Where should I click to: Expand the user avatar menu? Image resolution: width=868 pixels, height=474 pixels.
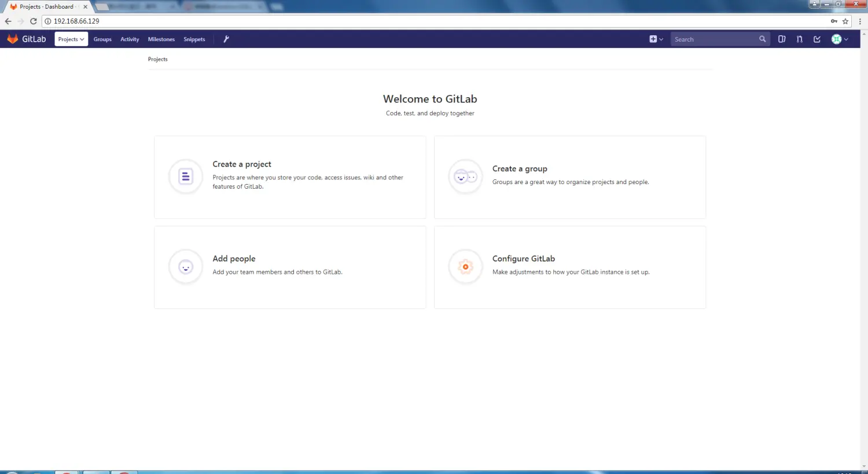[x=840, y=39]
